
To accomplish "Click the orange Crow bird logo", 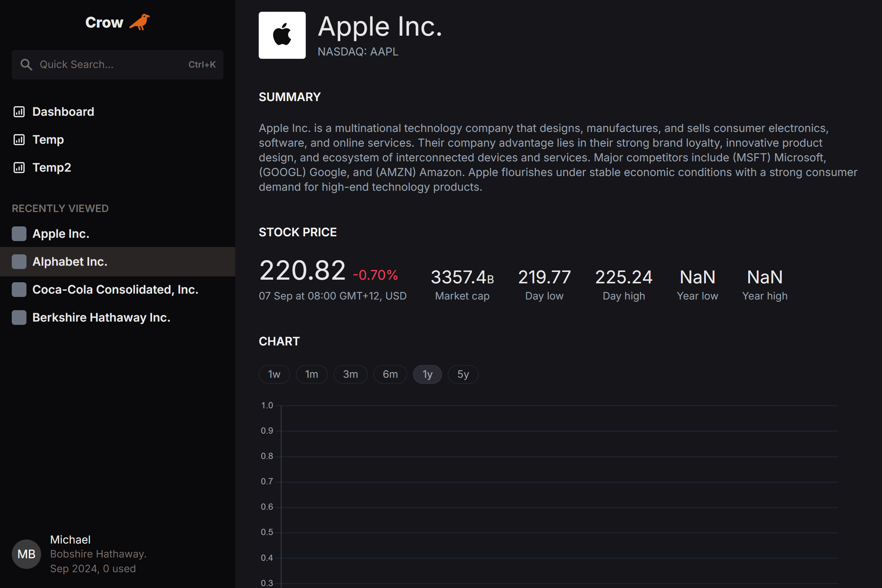I will 140,22.
